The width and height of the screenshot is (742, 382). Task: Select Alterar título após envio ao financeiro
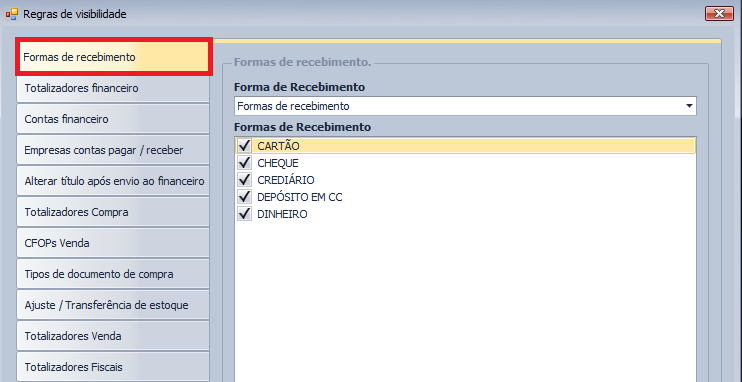coord(113,181)
